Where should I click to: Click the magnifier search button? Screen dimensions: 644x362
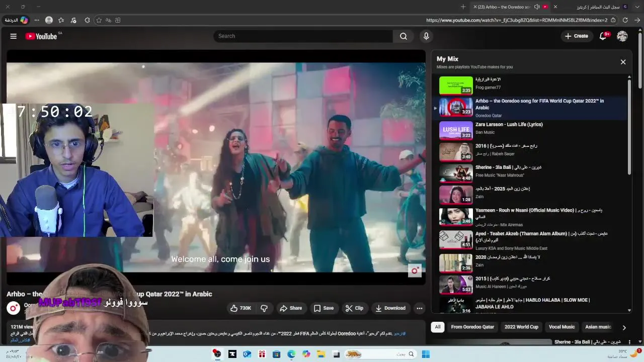pyautogui.click(x=404, y=36)
